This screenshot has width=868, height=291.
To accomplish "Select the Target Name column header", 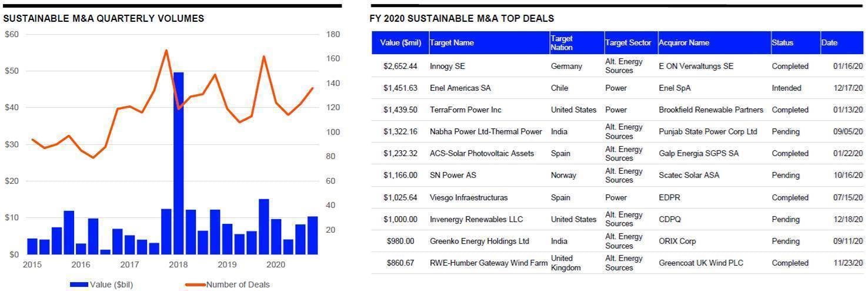I will coord(452,43).
